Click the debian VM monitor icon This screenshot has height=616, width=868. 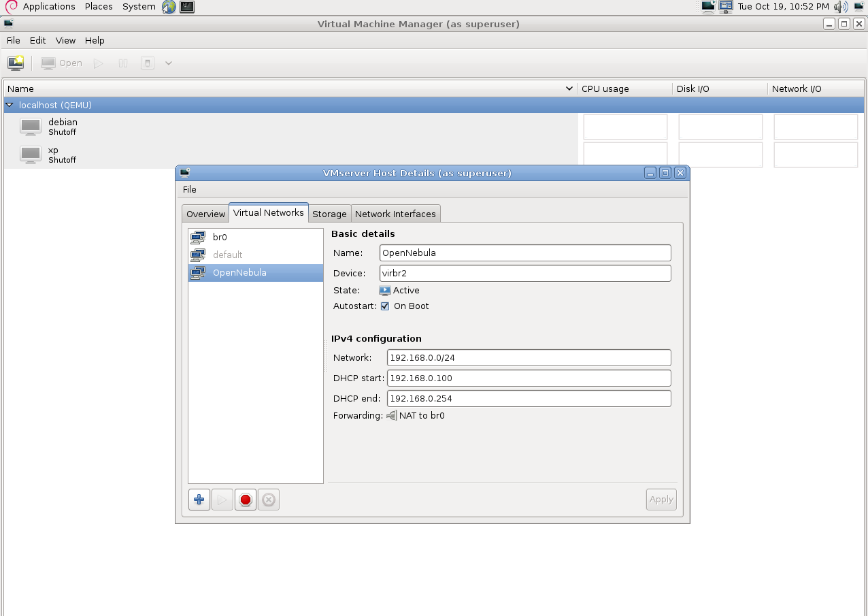[x=31, y=127]
